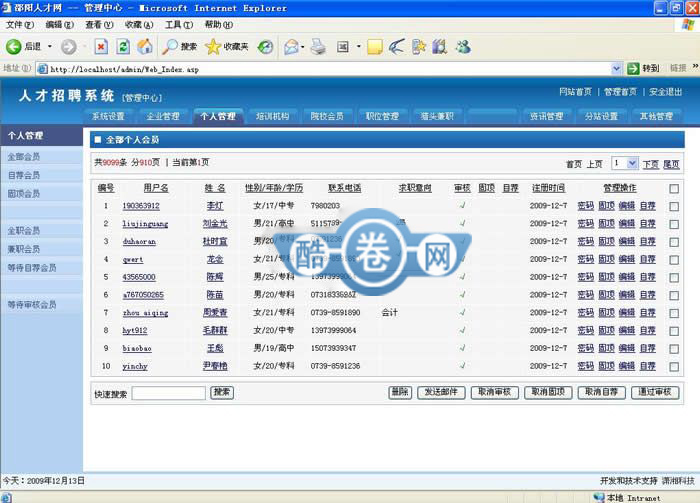
Task: Click the page icon in address bar
Action: click(x=42, y=69)
